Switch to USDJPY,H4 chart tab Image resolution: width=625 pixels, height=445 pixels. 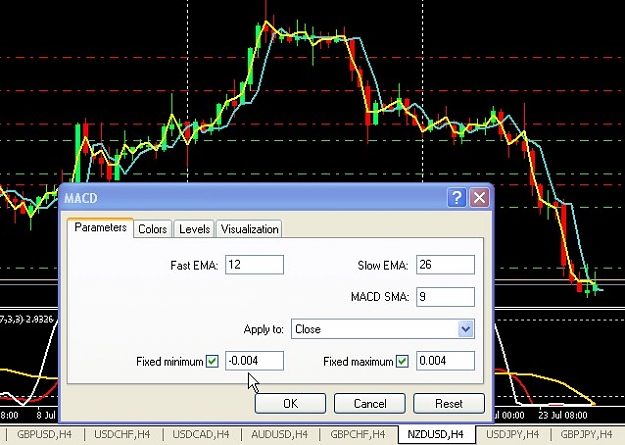pos(512,434)
